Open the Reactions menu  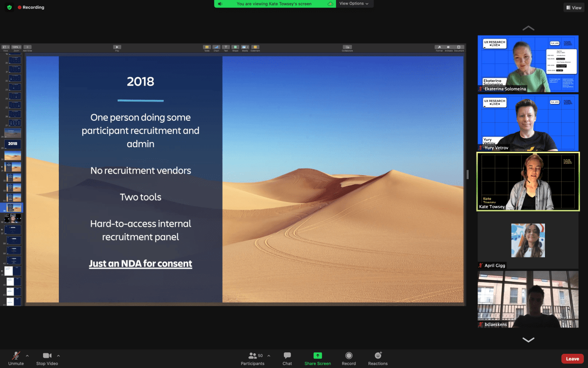(378, 358)
